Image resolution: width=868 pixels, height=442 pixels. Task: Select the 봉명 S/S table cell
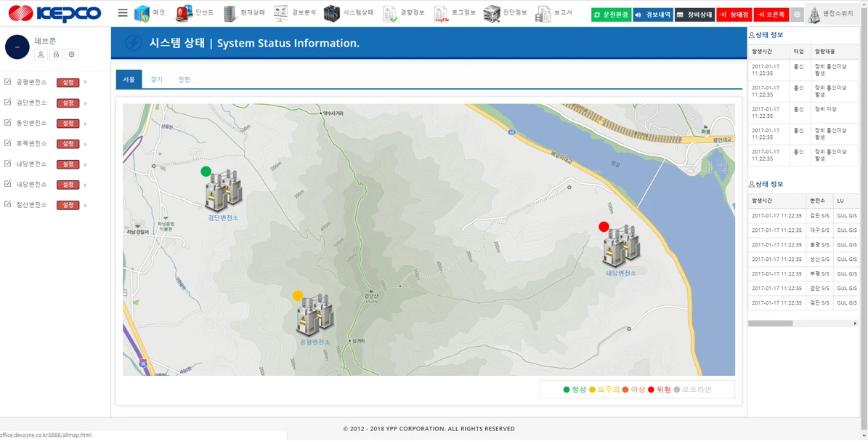coord(819,244)
